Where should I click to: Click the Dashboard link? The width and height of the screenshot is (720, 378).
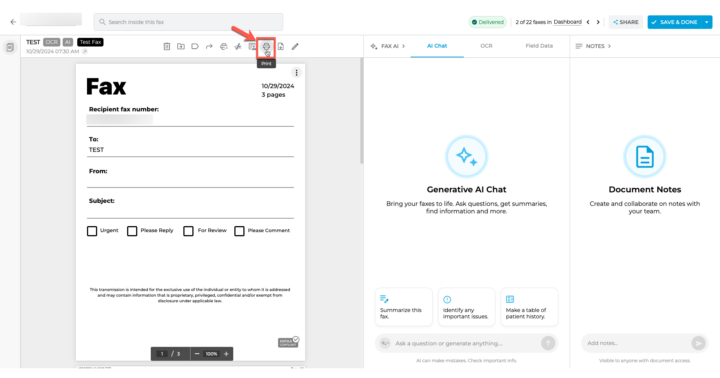pos(568,22)
